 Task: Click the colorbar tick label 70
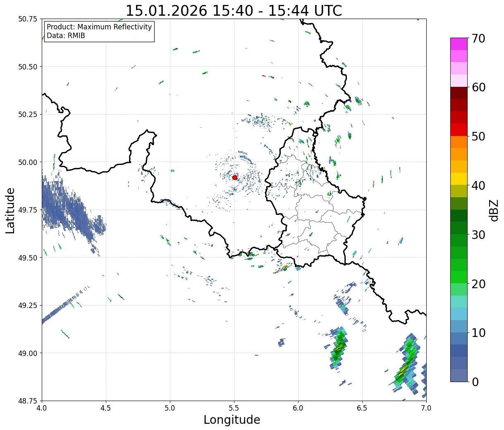(478, 38)
